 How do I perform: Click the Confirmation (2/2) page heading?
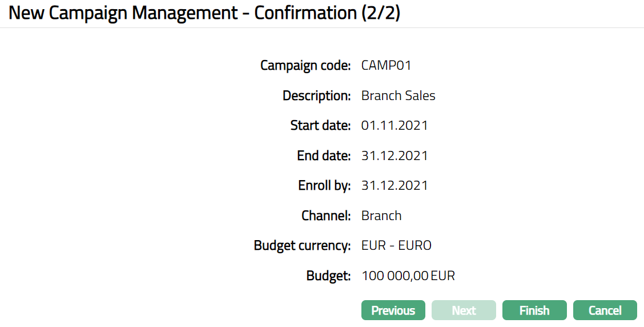[204, 14]
